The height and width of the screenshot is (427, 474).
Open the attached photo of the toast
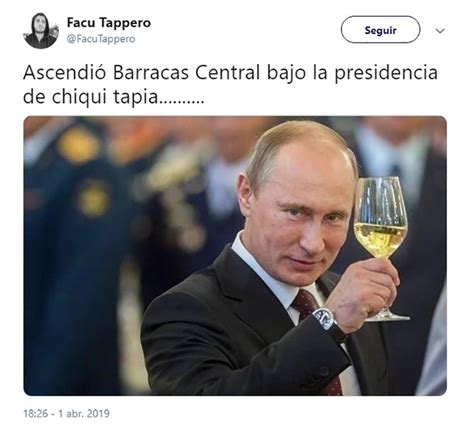click(235, 256)
